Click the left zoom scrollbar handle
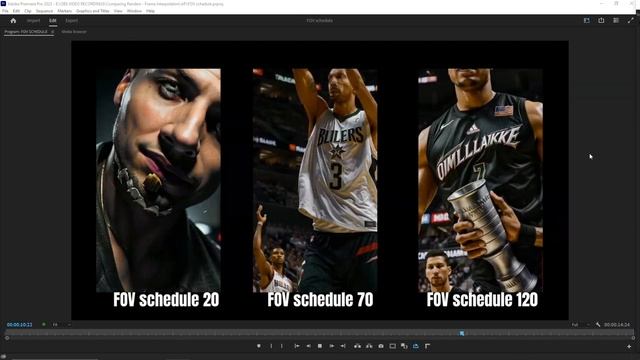This screenshot has height=360, width=640. pyautogui.click(x=7, y=338)
